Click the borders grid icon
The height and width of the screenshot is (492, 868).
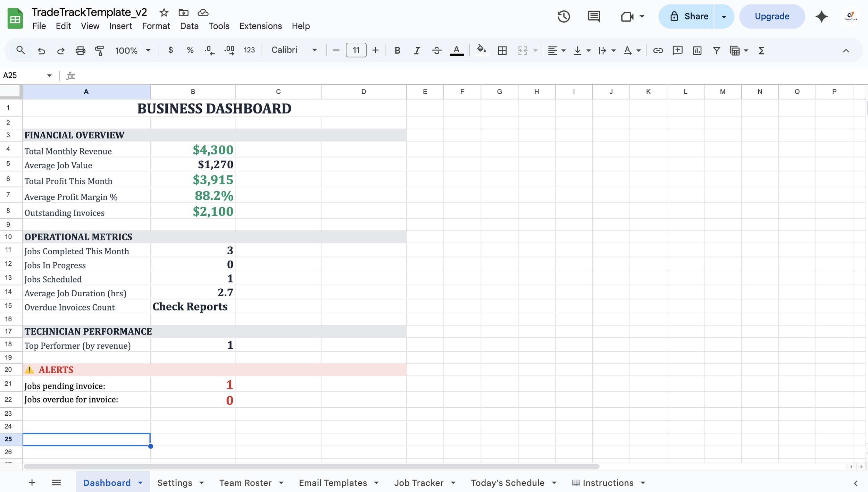click(x=502, y=51)
